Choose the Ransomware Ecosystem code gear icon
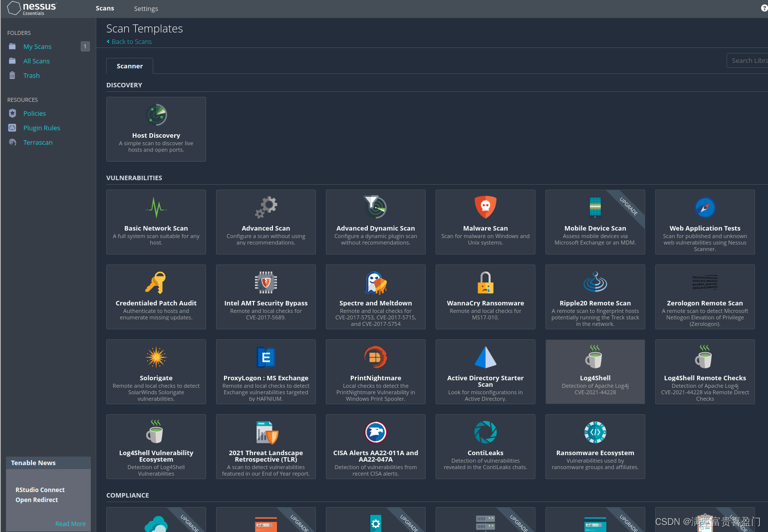 [x=595, y=432]
